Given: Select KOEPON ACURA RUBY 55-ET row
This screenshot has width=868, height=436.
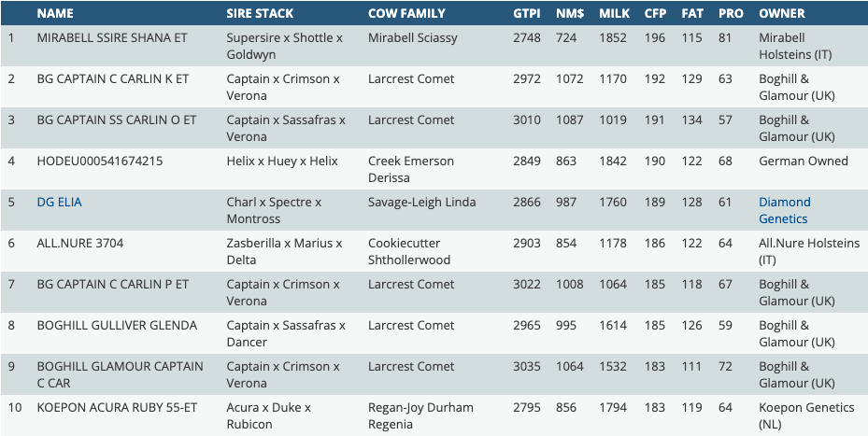Looking at the screenshot, I should click(x=116, y=407).
